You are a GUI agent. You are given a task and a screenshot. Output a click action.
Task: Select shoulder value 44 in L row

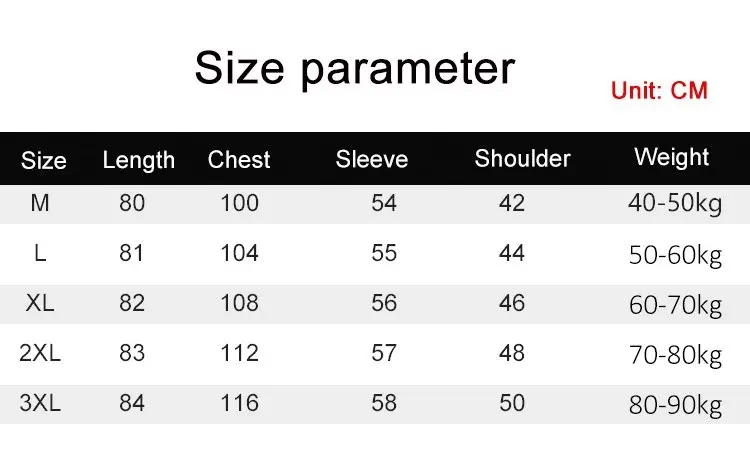[511, 254]
